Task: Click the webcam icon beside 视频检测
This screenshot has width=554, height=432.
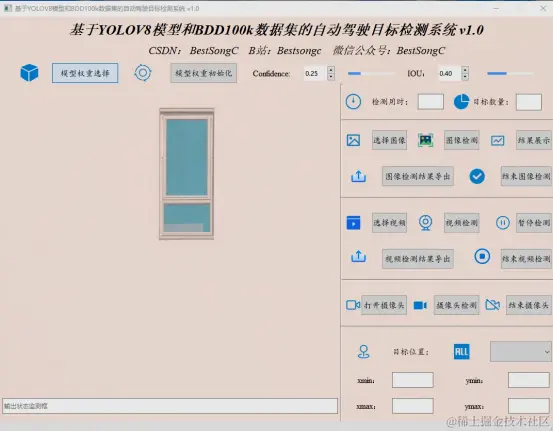Action: 426,223
